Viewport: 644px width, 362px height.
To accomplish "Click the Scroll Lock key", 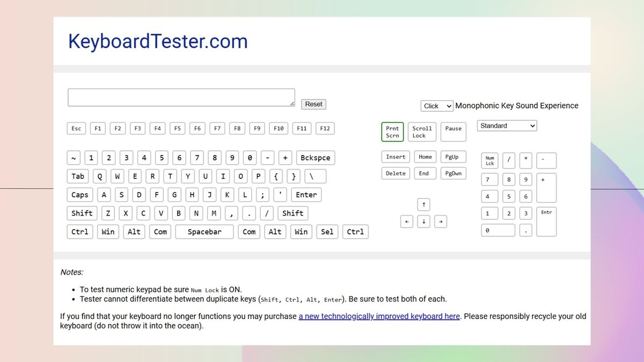I will coord(422,132).
